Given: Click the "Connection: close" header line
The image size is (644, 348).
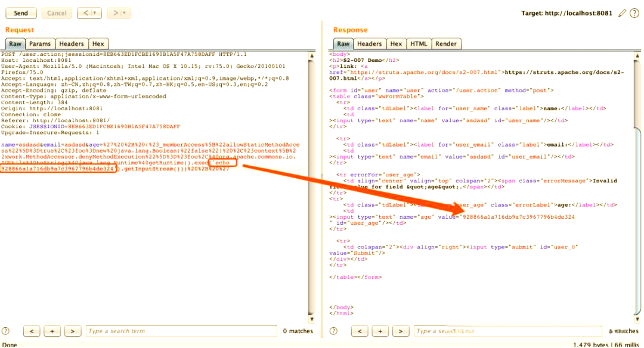Looking at the screenshot, I should point(31,114).
